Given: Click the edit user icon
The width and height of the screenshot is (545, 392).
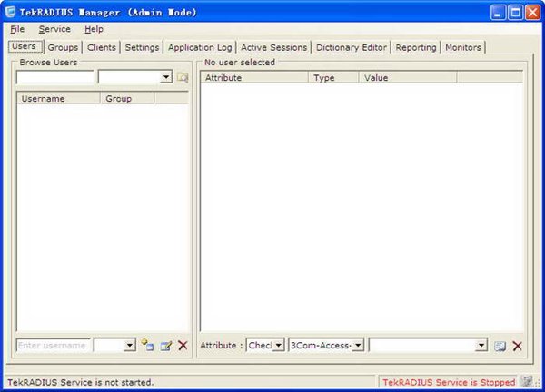Looking at the screenshot, I should pyautogui.click(x=166, y=346).
